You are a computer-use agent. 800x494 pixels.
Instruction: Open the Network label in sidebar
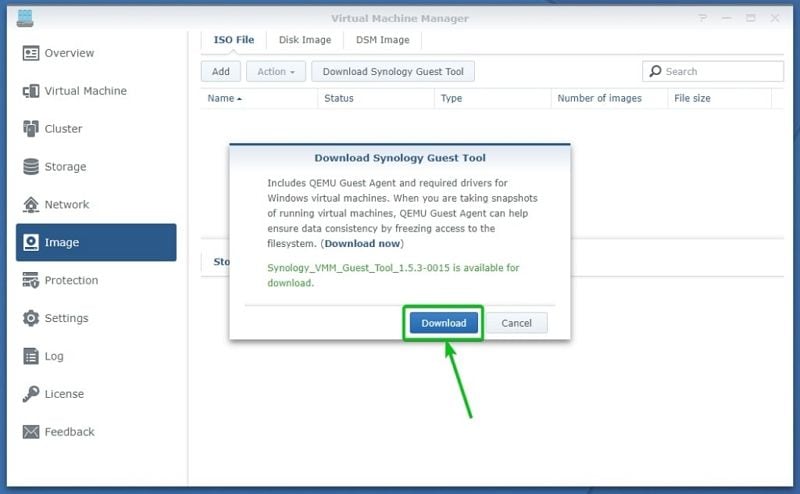[67, 205]
